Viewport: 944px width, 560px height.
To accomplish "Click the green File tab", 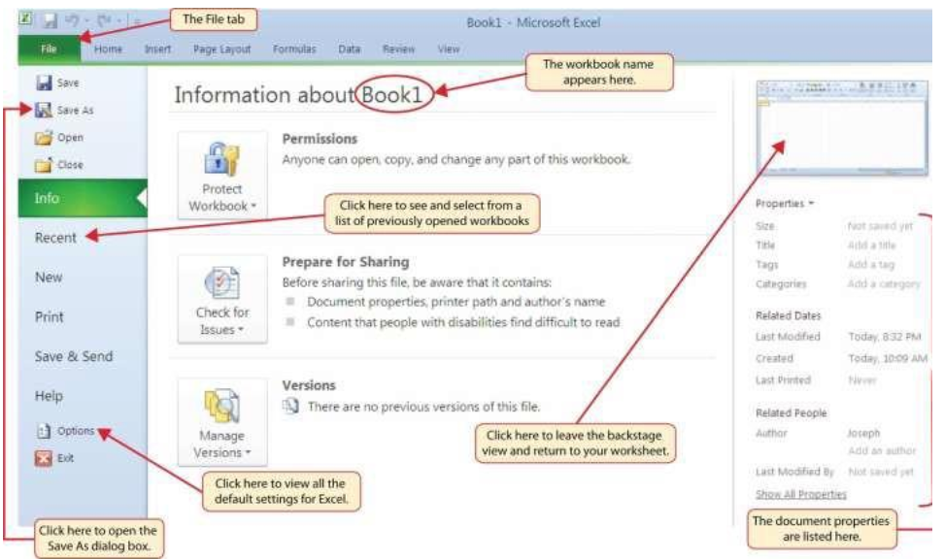I will tap(49, 49).
